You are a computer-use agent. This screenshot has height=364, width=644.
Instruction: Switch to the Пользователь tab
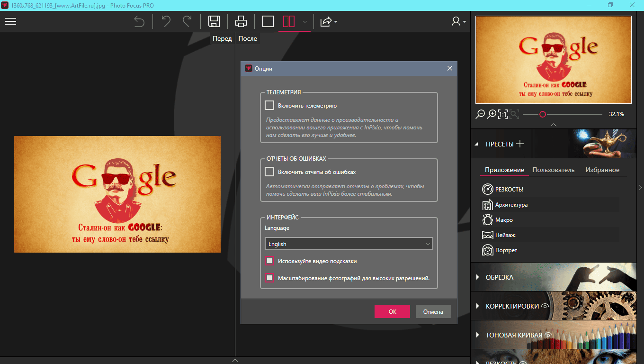tap(554, 170)
